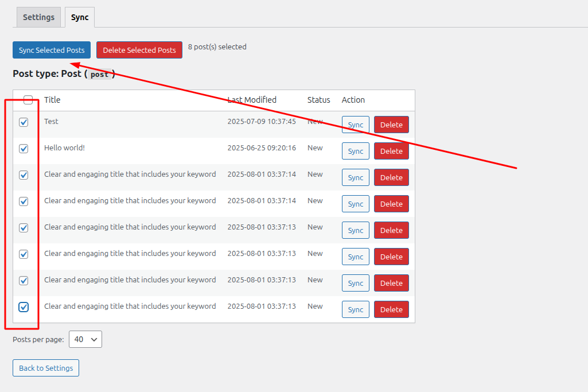This screenshot has height=392, width=588.
Task: Sync the Hello world! post
Action: coord(355,152)
